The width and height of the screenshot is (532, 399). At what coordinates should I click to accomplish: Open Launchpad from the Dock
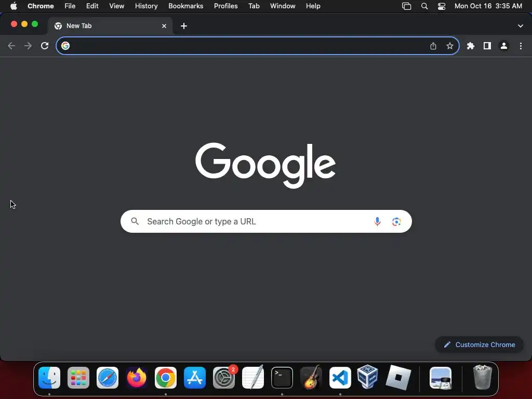pyautogui.click(x=78, y=378)
